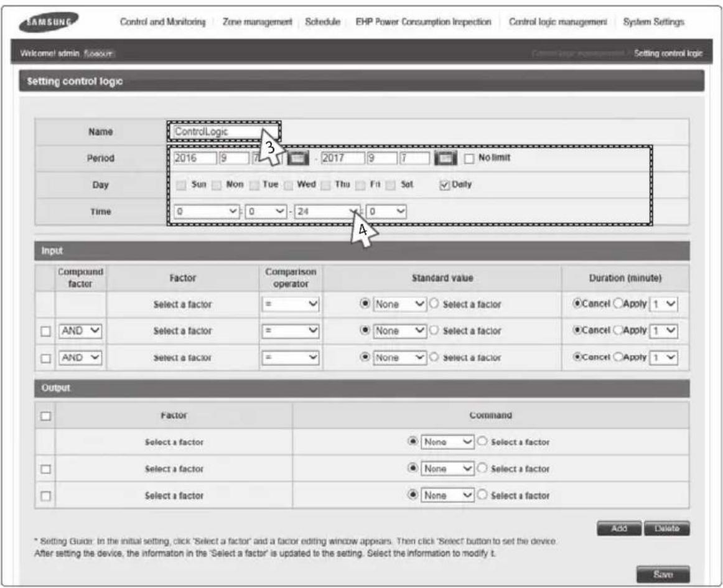Click the Add button
The image size is (723, 588).
619,528
